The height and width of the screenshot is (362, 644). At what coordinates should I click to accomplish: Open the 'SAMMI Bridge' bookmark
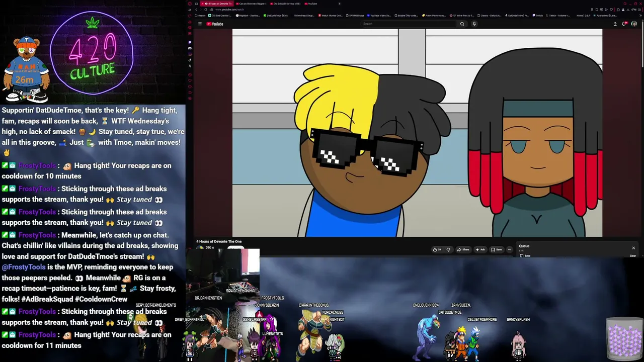pyautogui.click(x=354, y=16)
